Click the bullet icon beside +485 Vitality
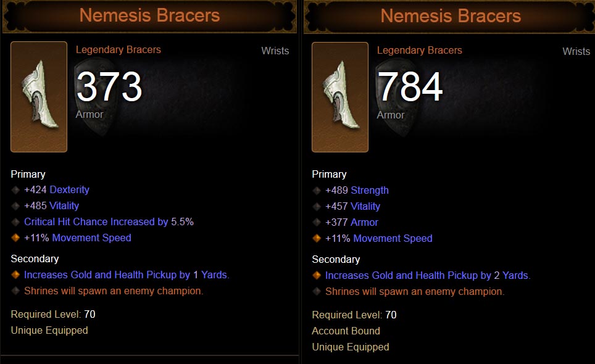595x364 pixels. click(x=15, y=206)
